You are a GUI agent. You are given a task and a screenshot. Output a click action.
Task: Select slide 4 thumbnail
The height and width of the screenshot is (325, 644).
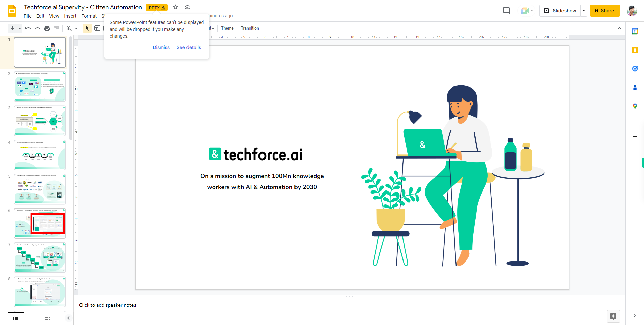(x=40, y=155)
